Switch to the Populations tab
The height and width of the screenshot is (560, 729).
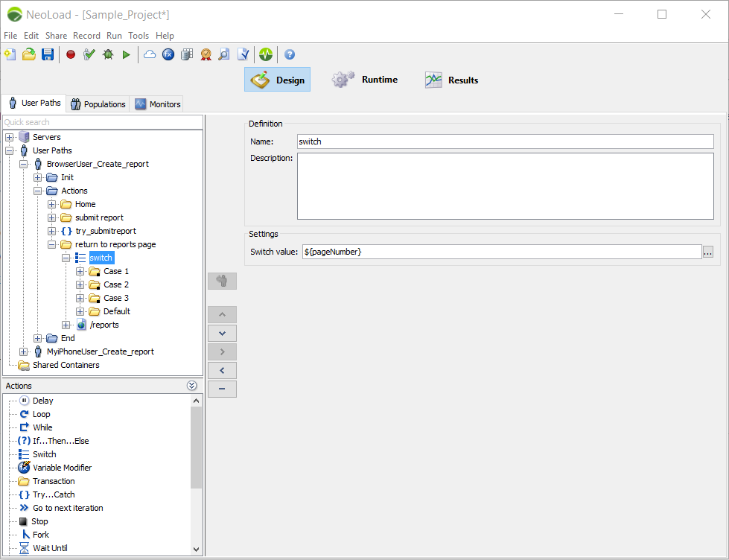98,104
